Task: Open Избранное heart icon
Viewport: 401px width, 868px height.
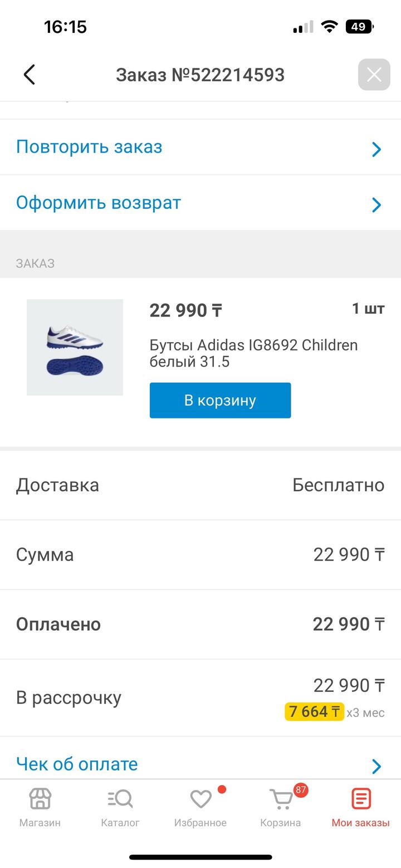Action: pos(200,799)
